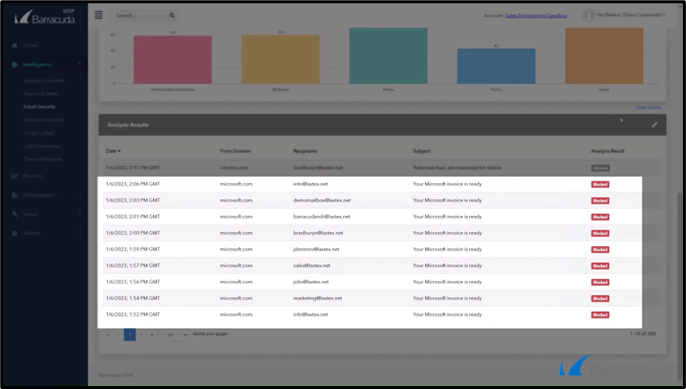This screenshot has height=389, width=686.
Task: Click in the Search input field
Action: pos(140,15)
